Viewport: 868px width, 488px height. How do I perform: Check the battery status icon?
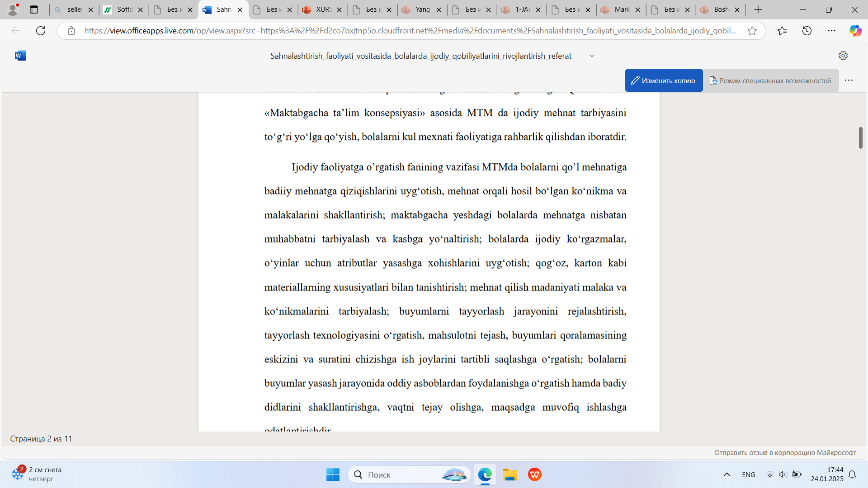point(797,474)
